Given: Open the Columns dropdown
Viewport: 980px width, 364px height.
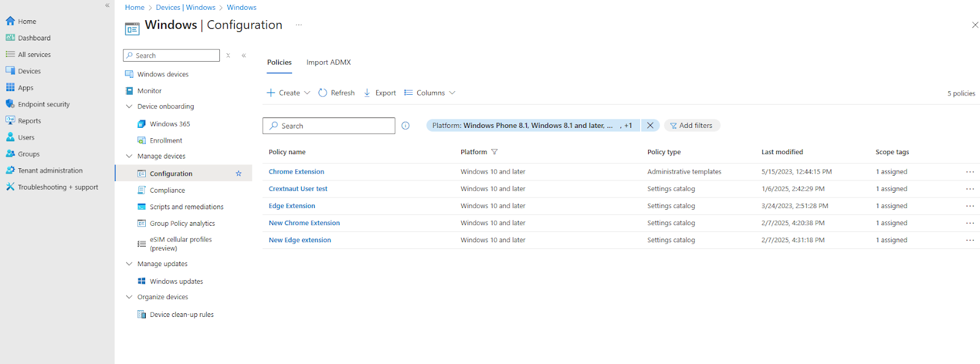Looking at the screenshot, I should click(x=430, y=93).
